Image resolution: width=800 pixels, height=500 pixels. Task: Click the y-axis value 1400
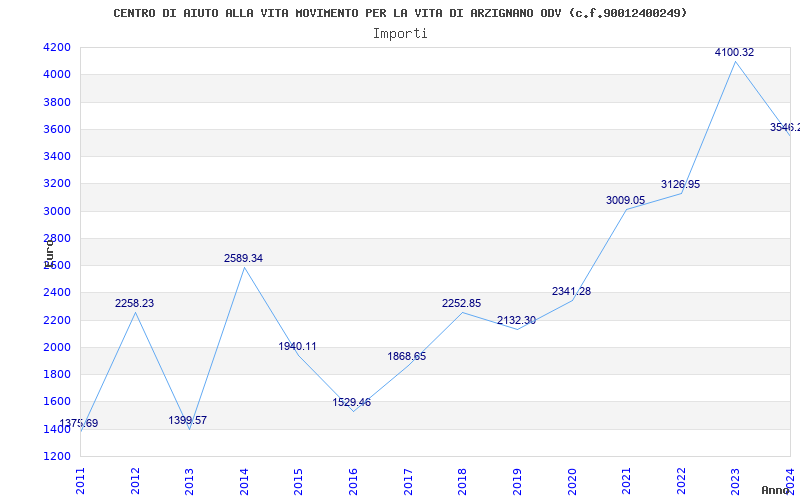click(x=57, y=429)
